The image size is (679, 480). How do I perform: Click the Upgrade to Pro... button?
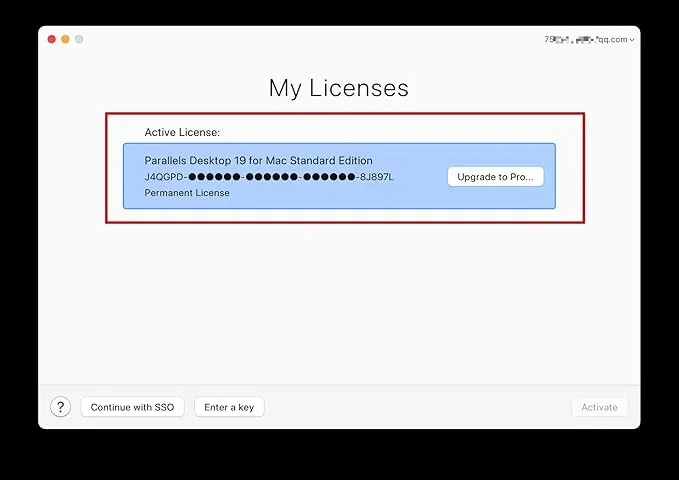tap(495, 176)
